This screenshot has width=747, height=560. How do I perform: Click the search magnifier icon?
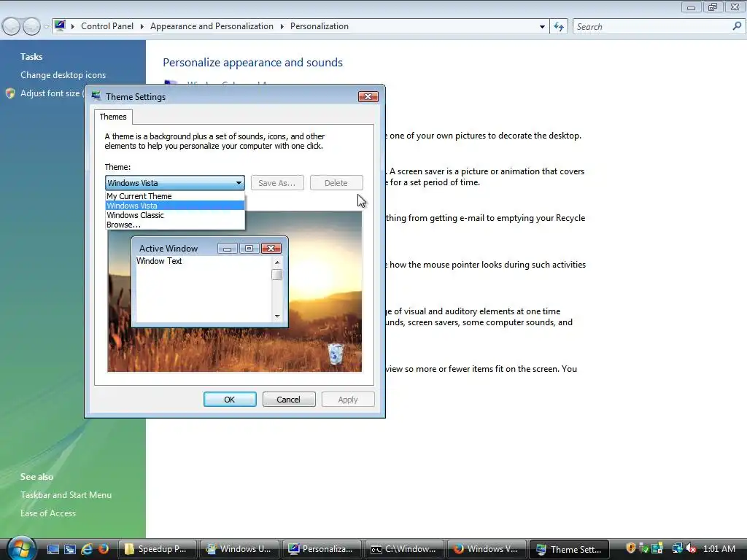pyautogui.click(x=737, y=26)
